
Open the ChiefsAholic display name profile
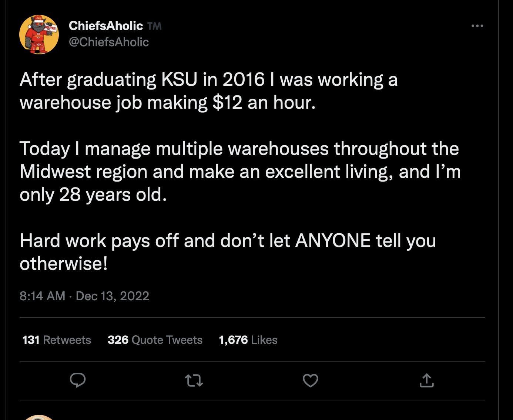click(106, 26)
